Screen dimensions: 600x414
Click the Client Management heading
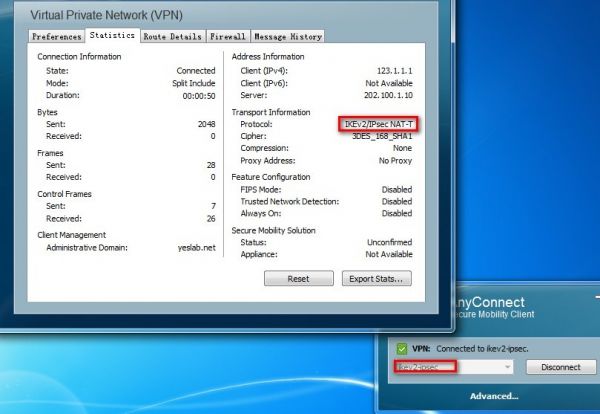pos(72,235)
